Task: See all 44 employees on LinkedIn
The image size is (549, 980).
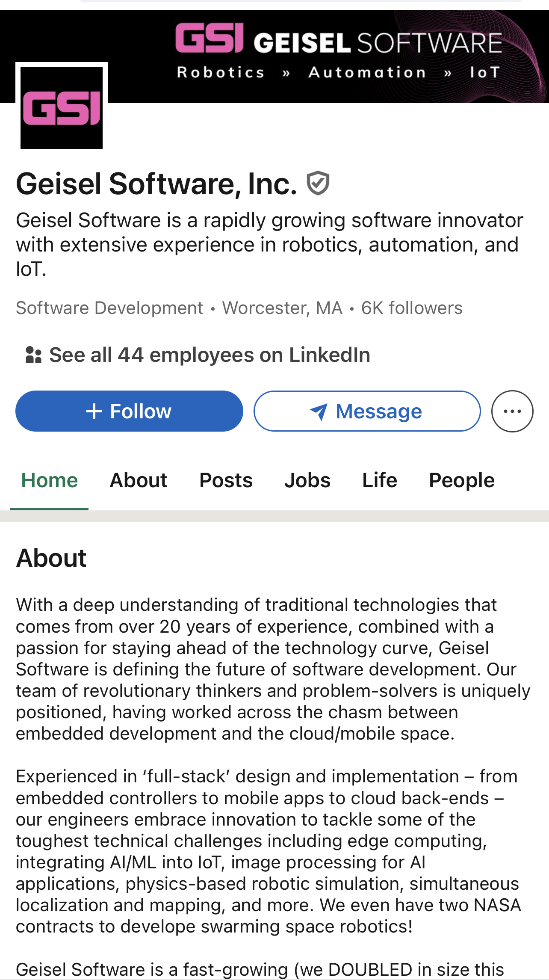Action: (x=210, y=355)
